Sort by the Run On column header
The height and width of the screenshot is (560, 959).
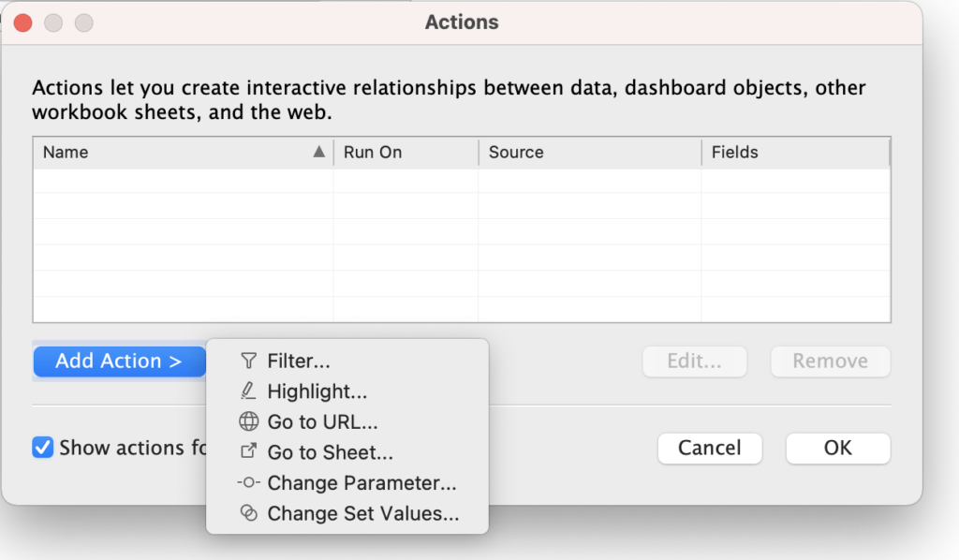click(x=373, y=152)
